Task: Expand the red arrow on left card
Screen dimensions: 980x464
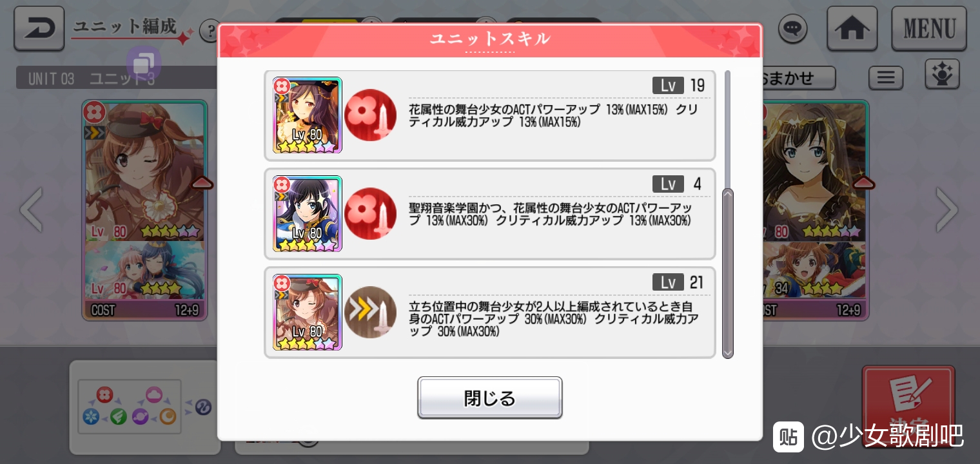Action: pos(202,183)
